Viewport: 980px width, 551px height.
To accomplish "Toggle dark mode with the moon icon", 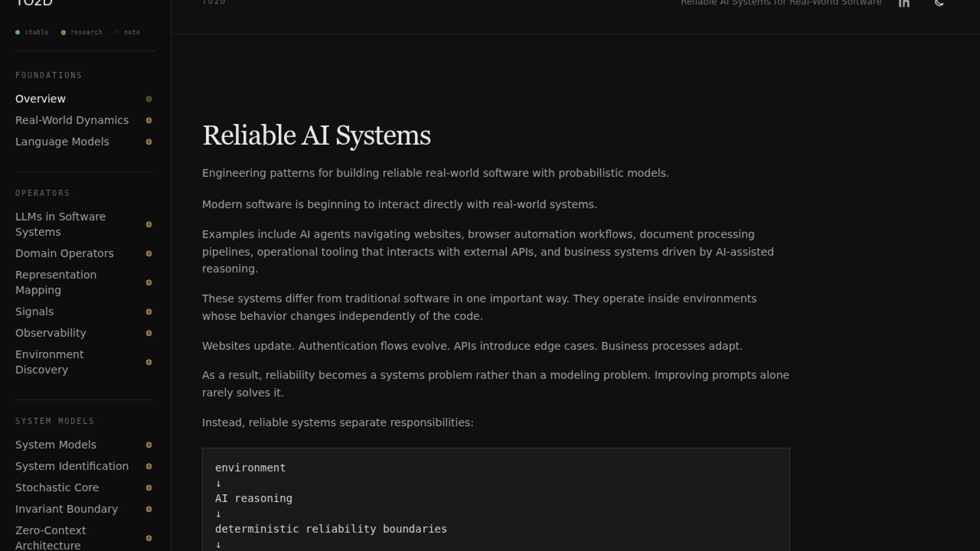I will pyautogui.click(x=939, y=3).
